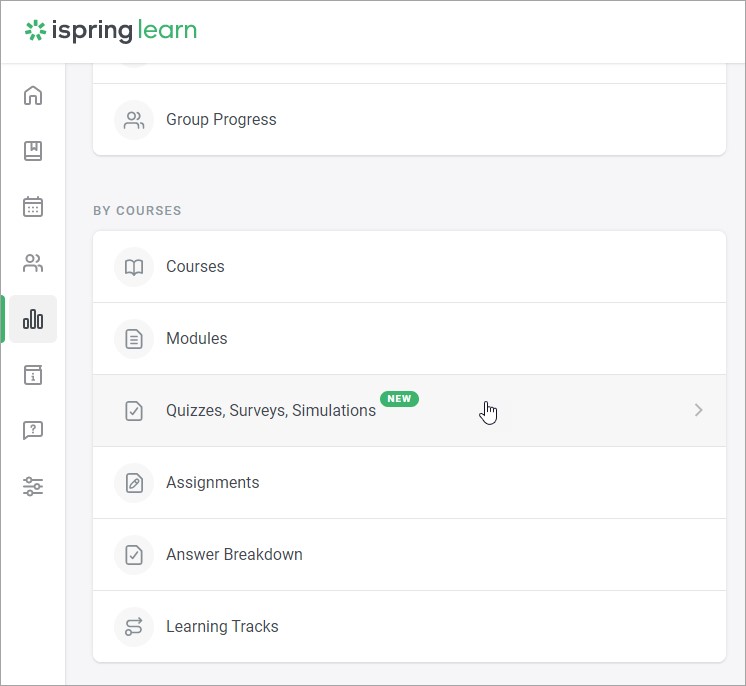Click the iSpring Learn logo
This screenshot has width=746, height=686.
(111, 30)
